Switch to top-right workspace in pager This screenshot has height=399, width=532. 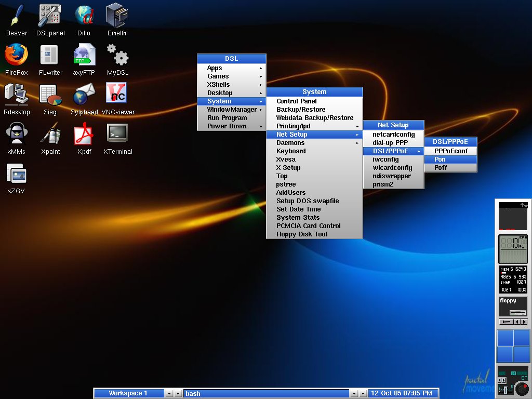click(522, 338)
